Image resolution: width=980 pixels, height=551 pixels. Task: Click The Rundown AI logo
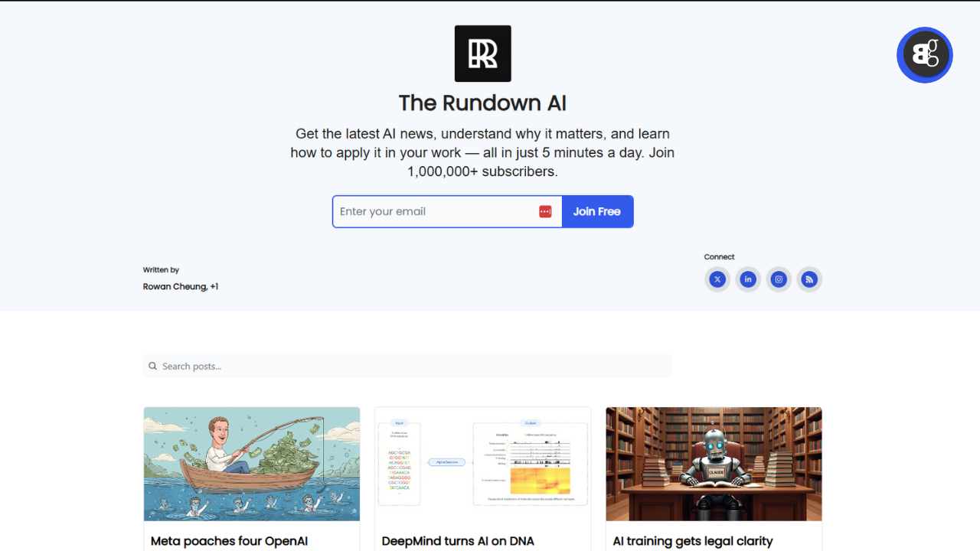coord(482,54)
